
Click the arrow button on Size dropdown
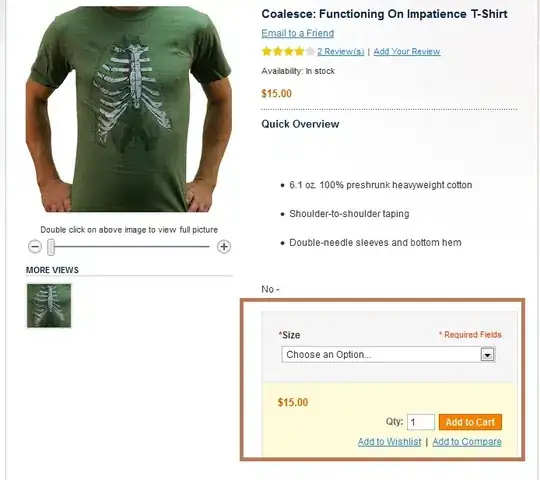[487, 355]
